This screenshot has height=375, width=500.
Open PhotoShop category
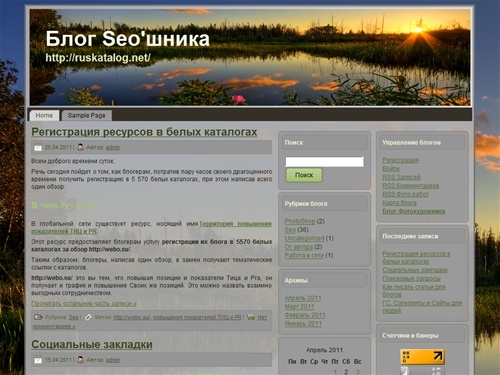300,221
